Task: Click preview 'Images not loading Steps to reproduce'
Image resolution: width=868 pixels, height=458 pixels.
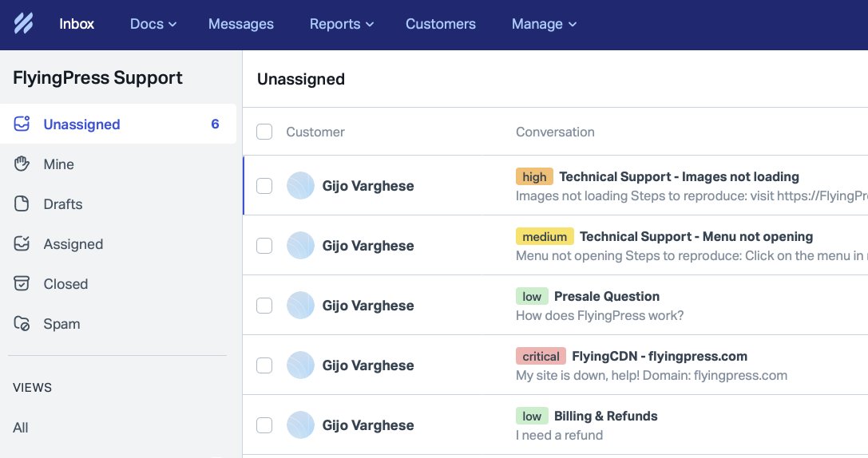Action: pyautogui.click(x=692, y=195)
